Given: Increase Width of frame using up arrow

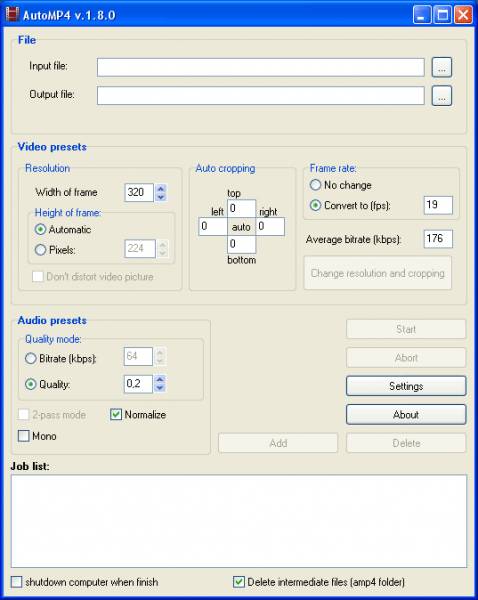Looking at the screenshot, I should (x=161, y=188).
